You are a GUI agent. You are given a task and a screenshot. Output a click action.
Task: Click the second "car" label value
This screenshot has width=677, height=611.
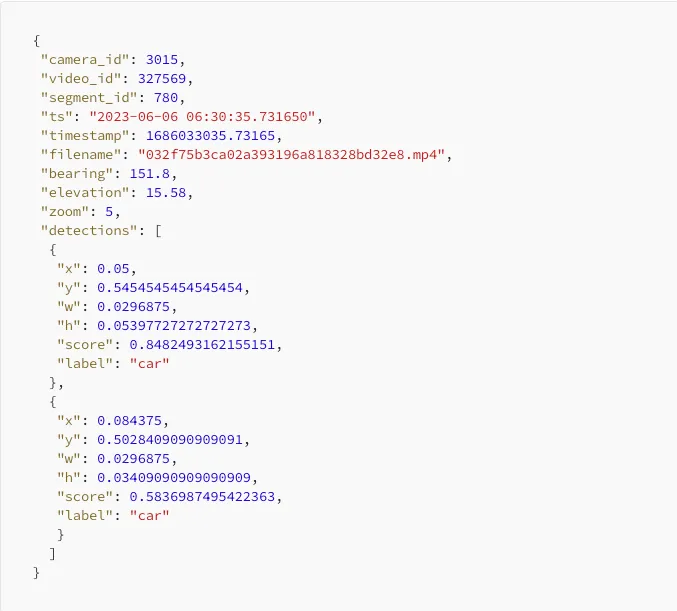[x=149, y=516]
